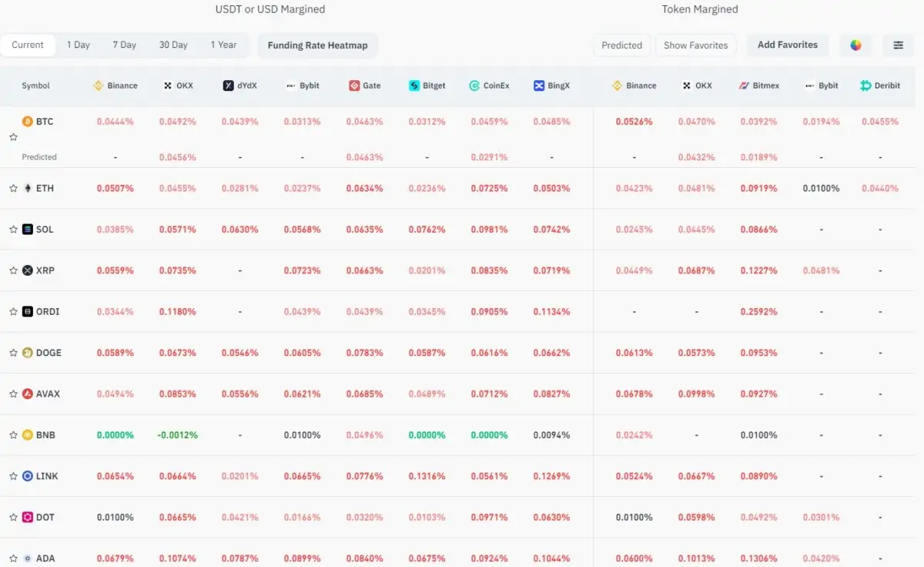Click Add Favorites button
This screenshot has height=567, width=924.
(x=788, y=45)
